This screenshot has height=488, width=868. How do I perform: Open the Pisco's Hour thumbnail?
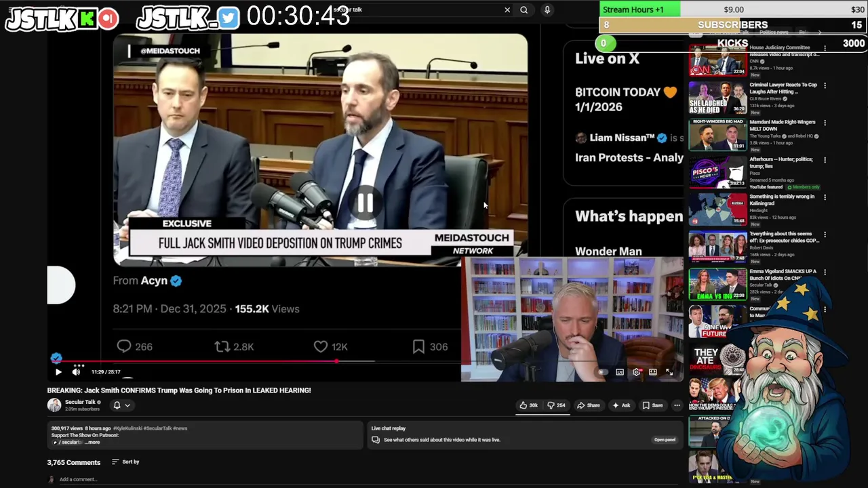tap(717, 172)
